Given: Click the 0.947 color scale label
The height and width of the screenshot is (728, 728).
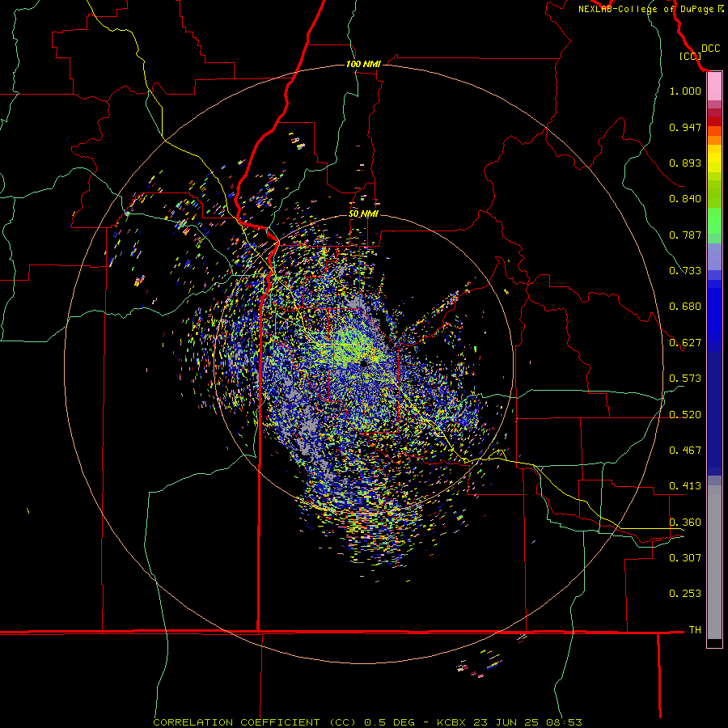Looking at the screenshot, I should [685, 127].
